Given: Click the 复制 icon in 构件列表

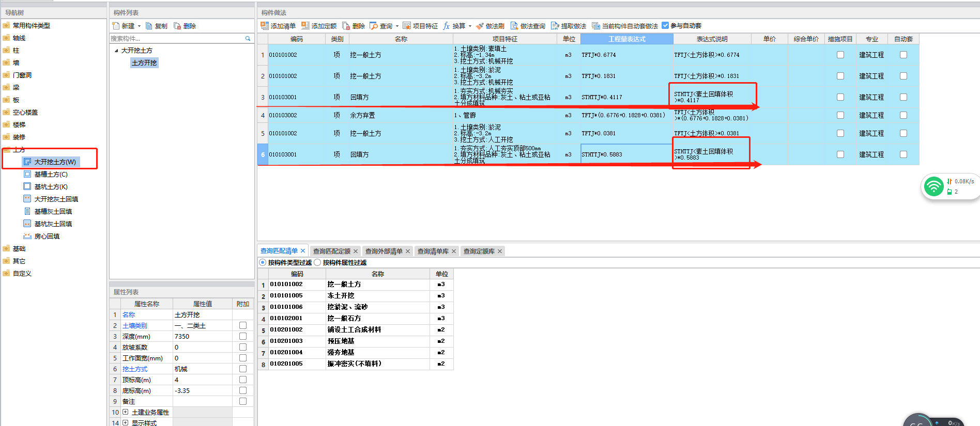Looking at the screenshot, I should coord(149,26).
